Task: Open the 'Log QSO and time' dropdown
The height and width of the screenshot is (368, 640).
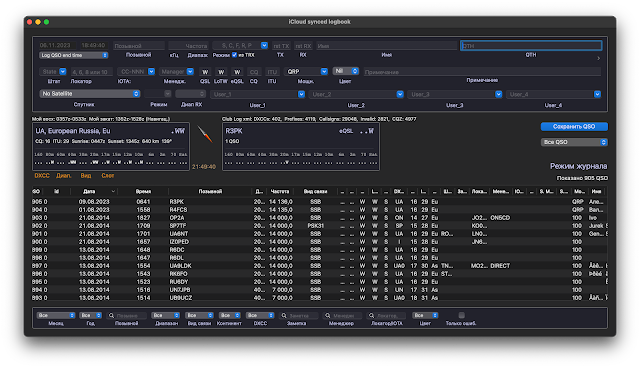Action: point(73,55)
